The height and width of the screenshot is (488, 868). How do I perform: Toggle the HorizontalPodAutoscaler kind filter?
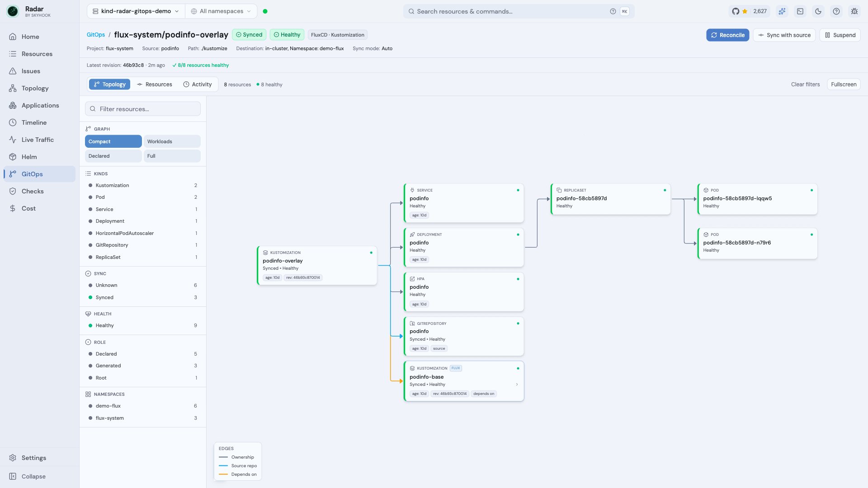(143, 233)
